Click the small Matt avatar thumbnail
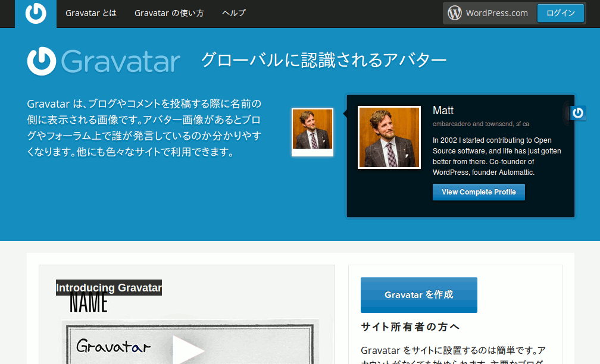Image resolution: width=600 pixels, height=364 pixels. (312, 132)
